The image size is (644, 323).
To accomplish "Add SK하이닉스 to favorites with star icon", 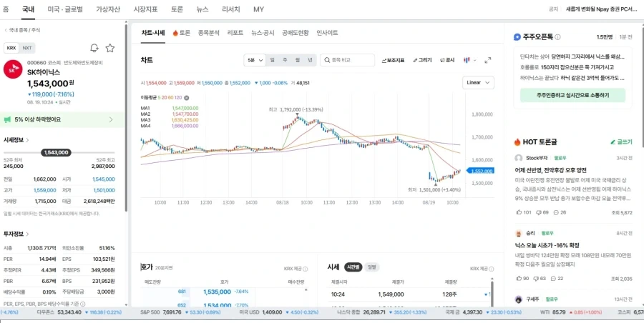I will point(110,48).
